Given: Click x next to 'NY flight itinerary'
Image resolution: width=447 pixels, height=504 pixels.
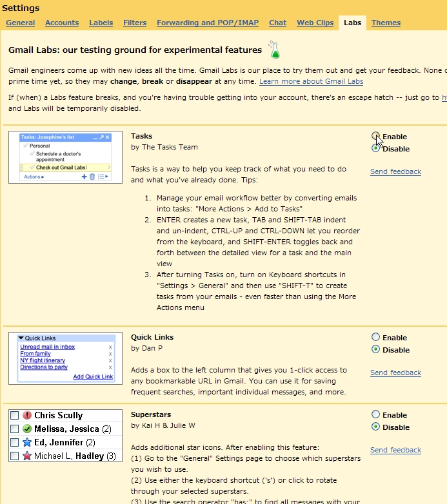Looking at the screenshot, I should [110, 361].
